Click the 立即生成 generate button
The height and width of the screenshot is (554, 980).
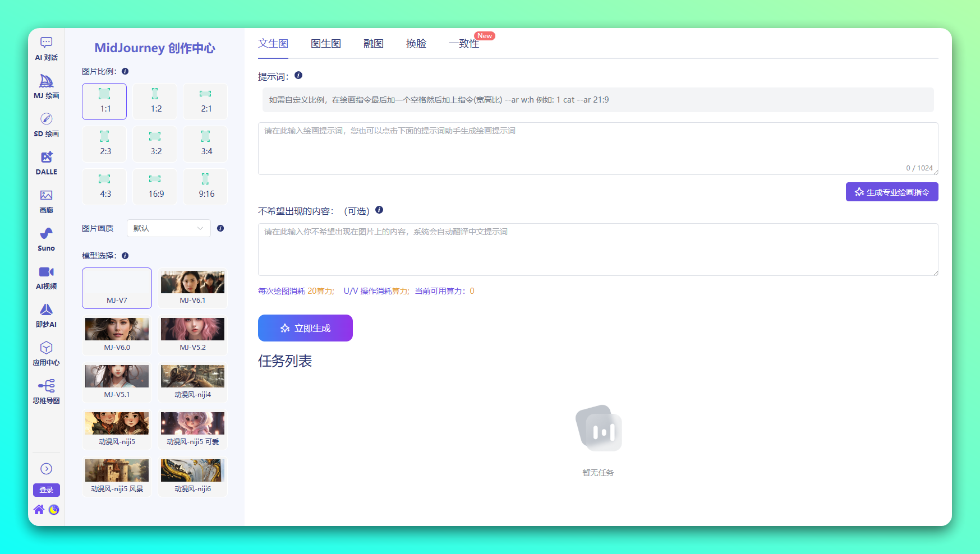pyautogui.click(x=305, y=328)
